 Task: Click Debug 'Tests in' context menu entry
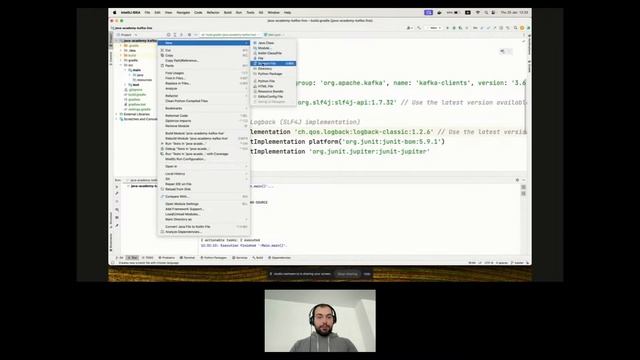pyautogui.click(x=204, y=149)
